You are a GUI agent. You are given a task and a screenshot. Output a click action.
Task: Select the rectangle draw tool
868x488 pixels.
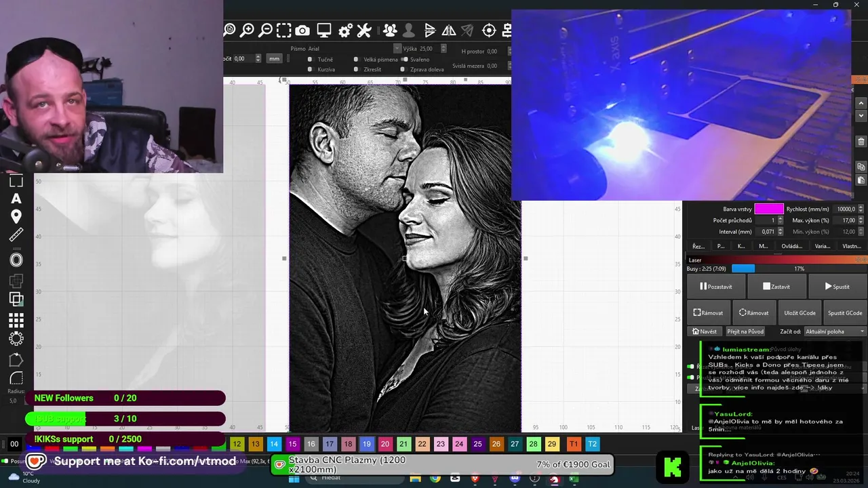click(16, 181)
